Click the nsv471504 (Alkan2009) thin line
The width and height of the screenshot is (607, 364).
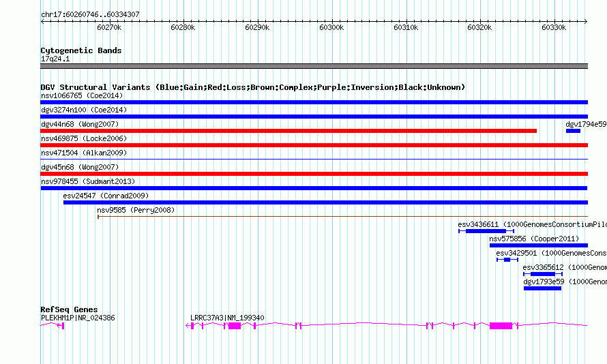click(314, 159)
